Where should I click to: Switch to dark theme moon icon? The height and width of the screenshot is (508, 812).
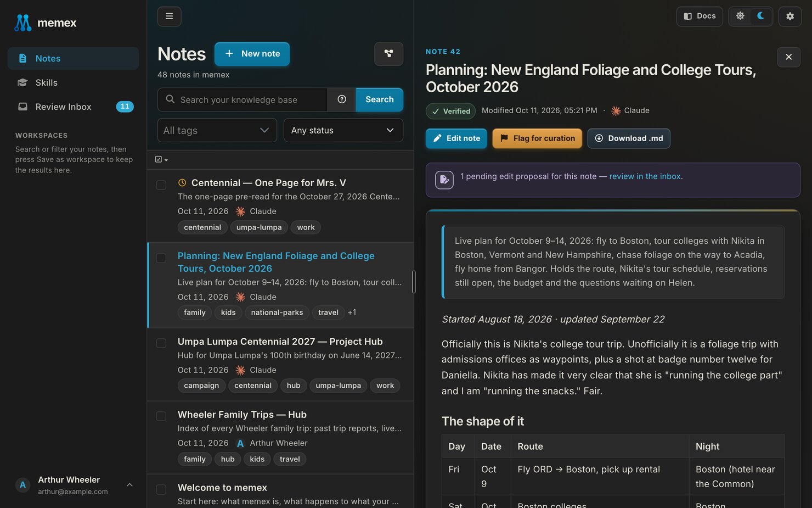coord(760,16)
